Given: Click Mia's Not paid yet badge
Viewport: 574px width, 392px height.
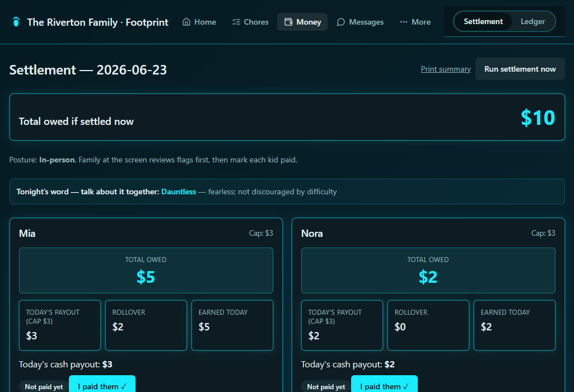Looking at the screenshot, I should tap(44, 387).
